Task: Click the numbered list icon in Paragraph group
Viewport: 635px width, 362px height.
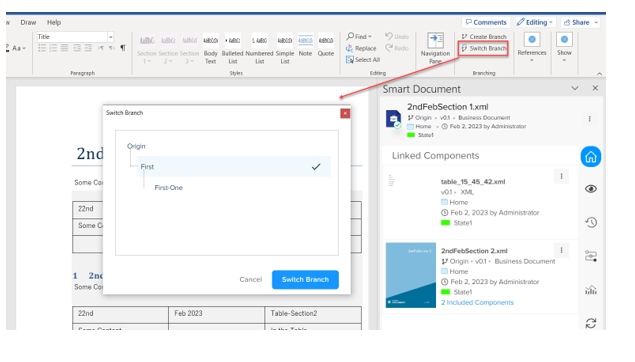Action: 53,48
